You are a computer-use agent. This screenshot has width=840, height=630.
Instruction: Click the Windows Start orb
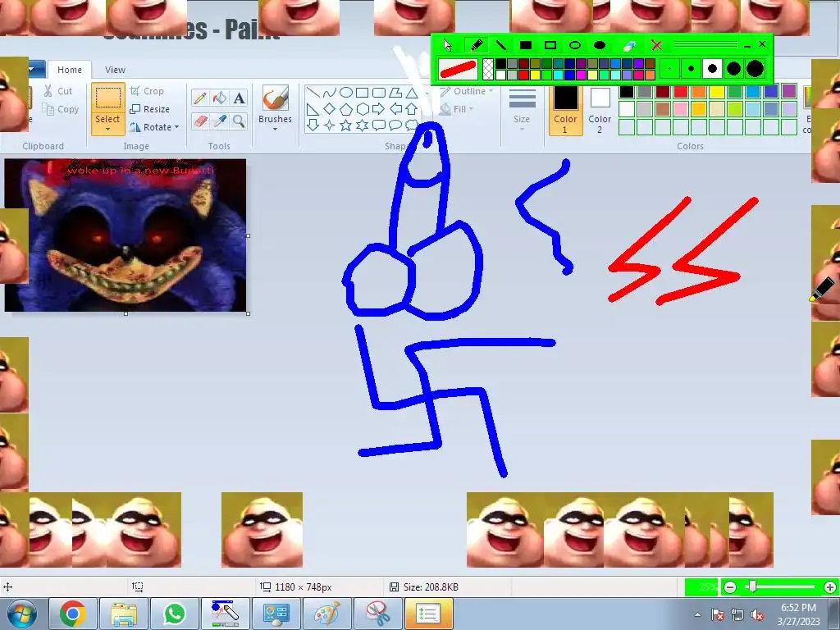[22, 614]
